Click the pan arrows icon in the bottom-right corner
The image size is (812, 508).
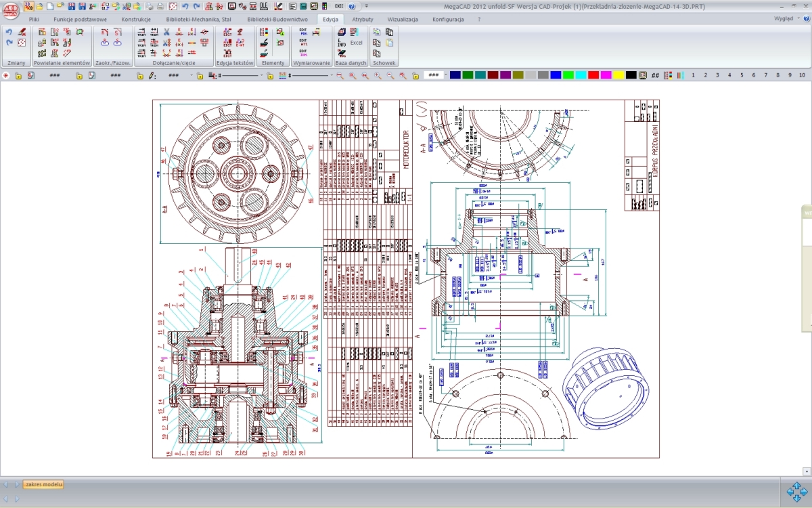pyautogui.click(x=797, y=491)
